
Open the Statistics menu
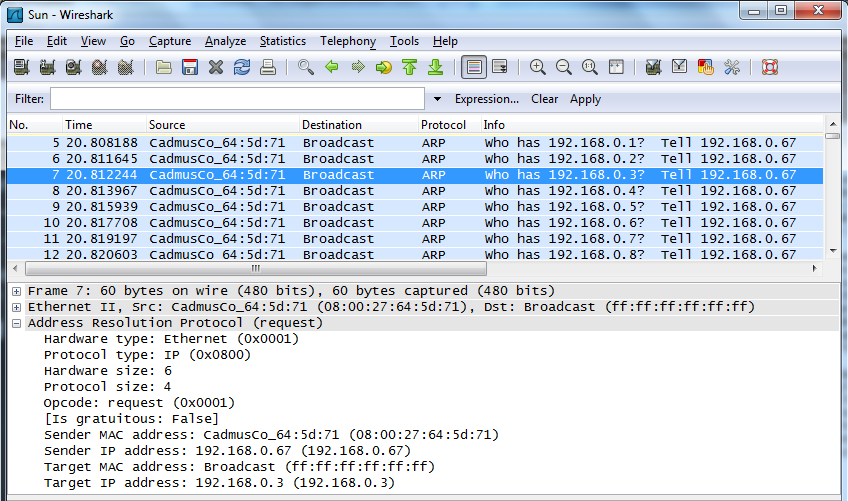[x=283, y=41]
